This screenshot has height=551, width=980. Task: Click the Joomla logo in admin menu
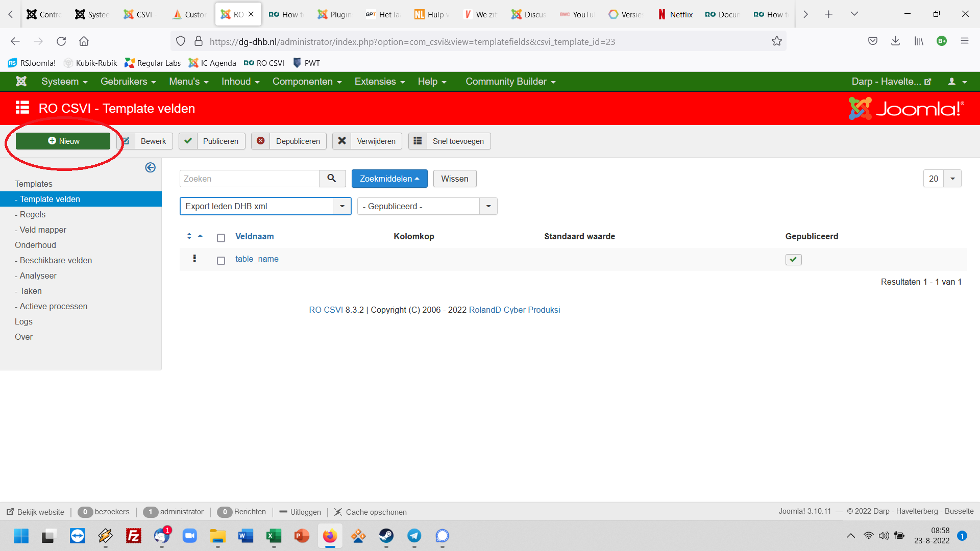(21, 82)
